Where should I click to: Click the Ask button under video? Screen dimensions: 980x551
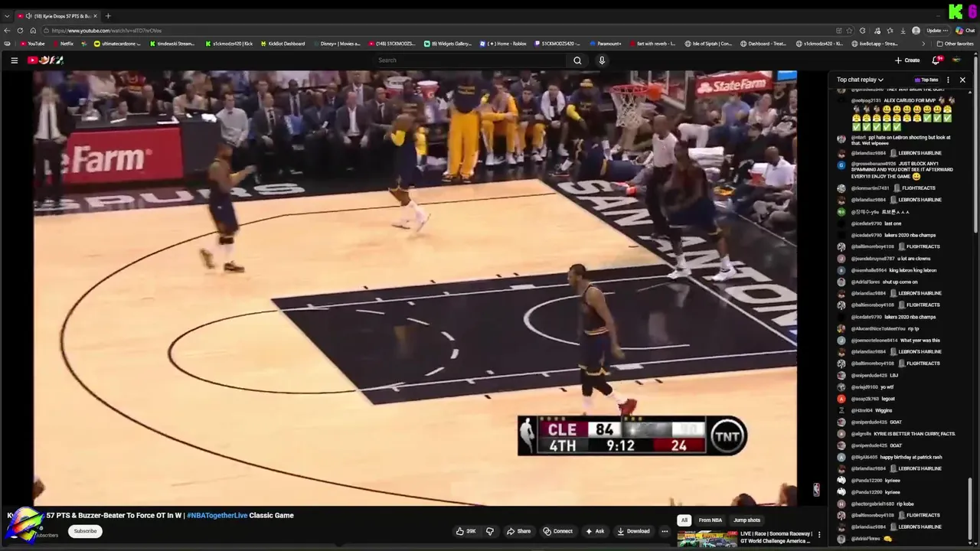click(595, 531)
